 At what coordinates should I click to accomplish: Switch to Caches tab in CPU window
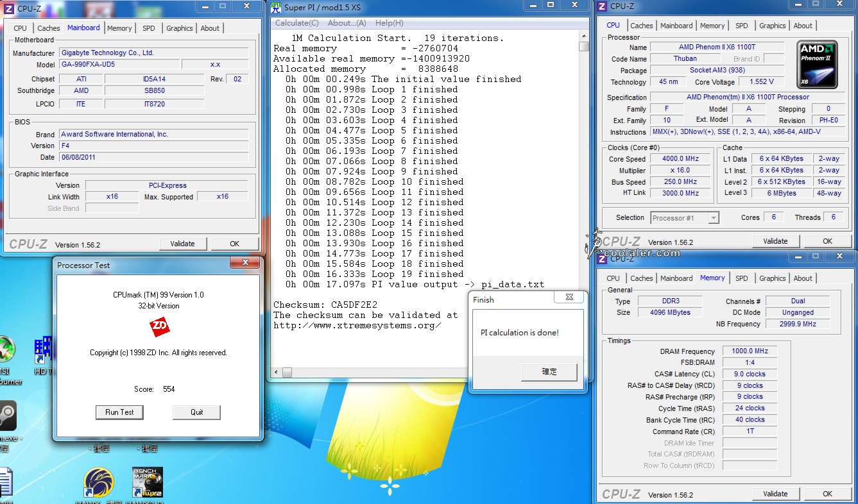click(x=642, y=26)
